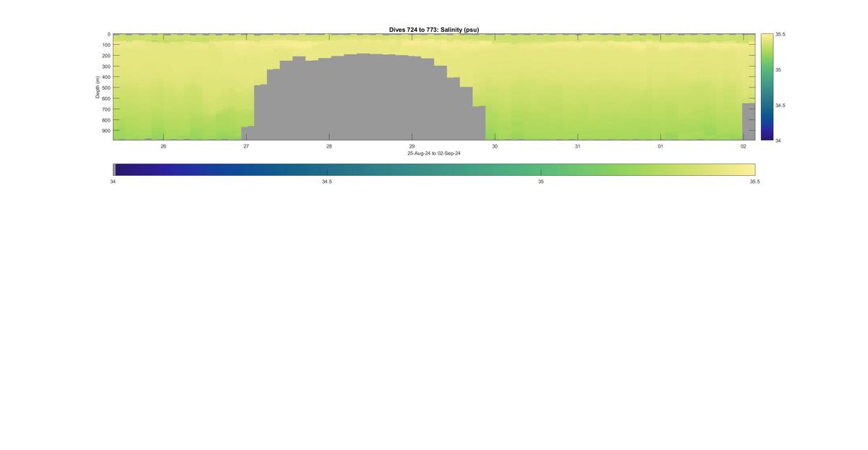Select the date tick label "28"

(x=329, y=146)
